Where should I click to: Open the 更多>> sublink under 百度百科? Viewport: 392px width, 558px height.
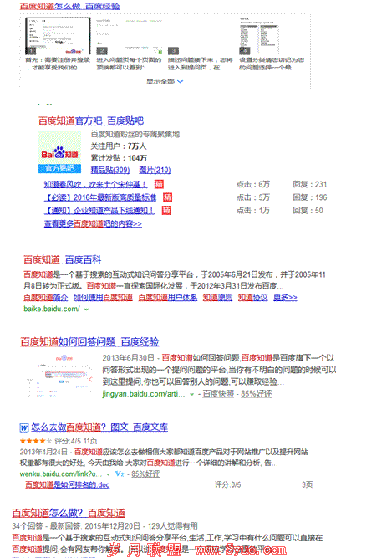point(285,298)
